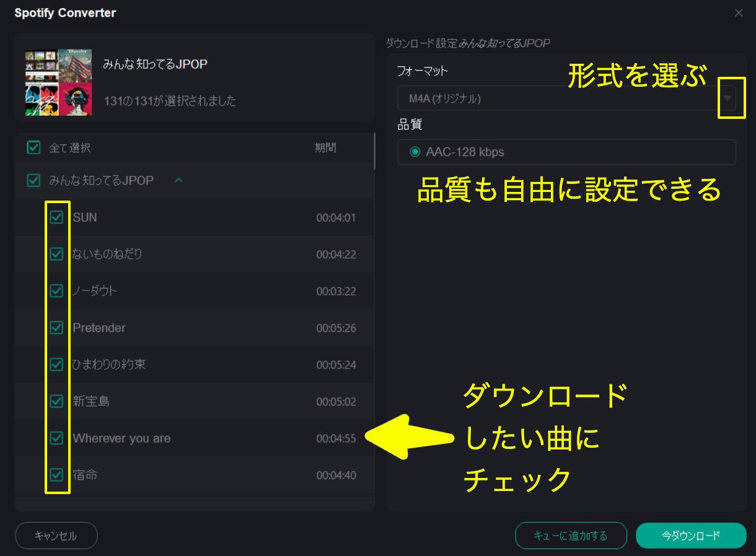This screenshot has width=756, height=556.
Task: Click the Wherever you are track title
Action: point(121,438)
